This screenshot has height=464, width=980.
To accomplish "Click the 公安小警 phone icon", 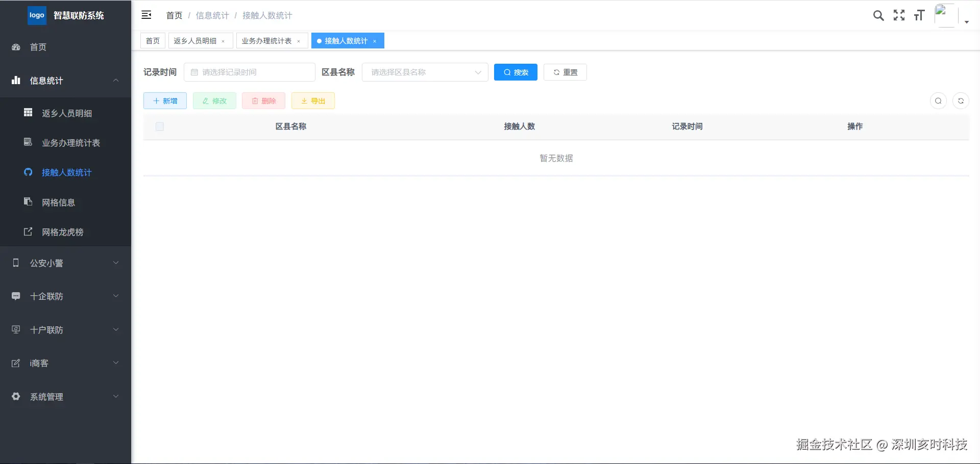I will coord(16,263).
